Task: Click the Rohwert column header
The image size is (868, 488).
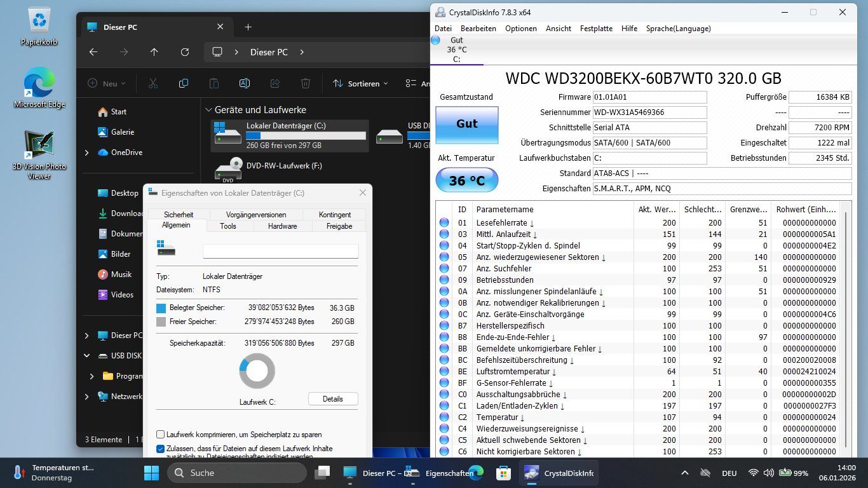Action: 804,209
